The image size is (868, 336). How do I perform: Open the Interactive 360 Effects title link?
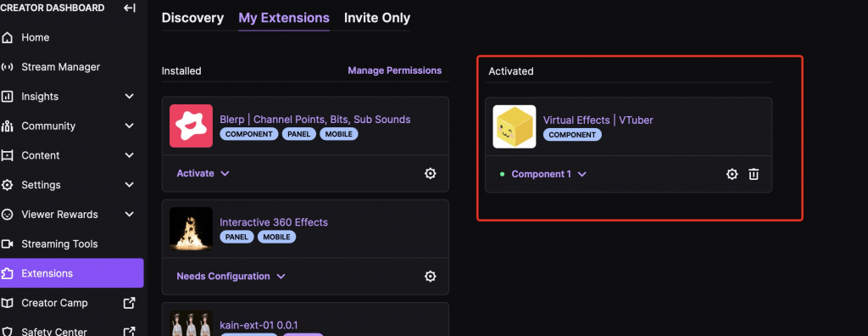click(x=274, y=222)
